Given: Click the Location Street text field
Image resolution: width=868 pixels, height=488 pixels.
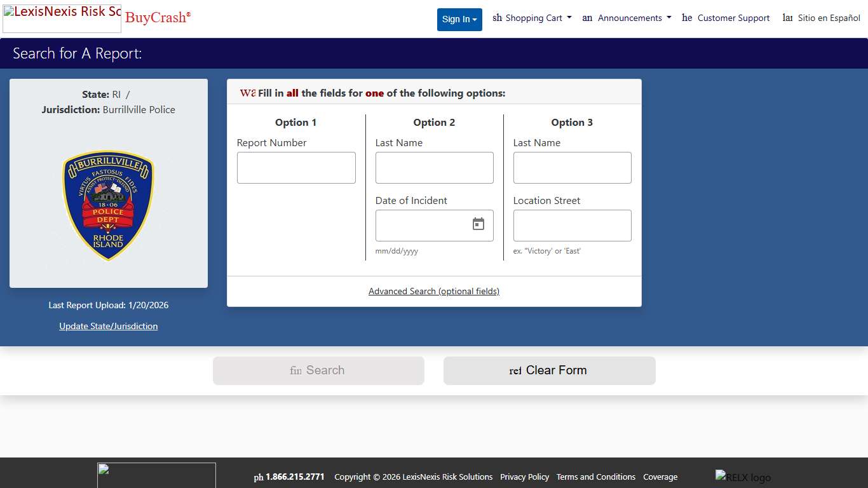Looking at the screenshot, I should (572, 226).
